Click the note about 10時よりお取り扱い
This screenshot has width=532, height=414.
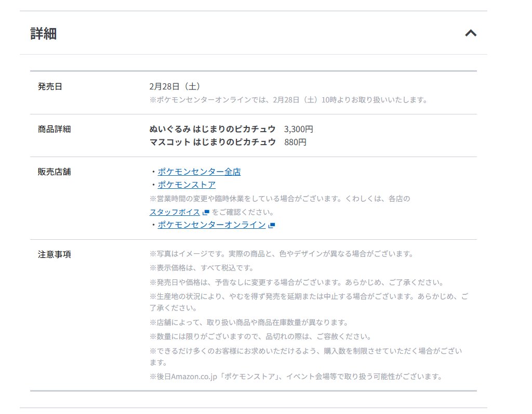pos(288,100)
